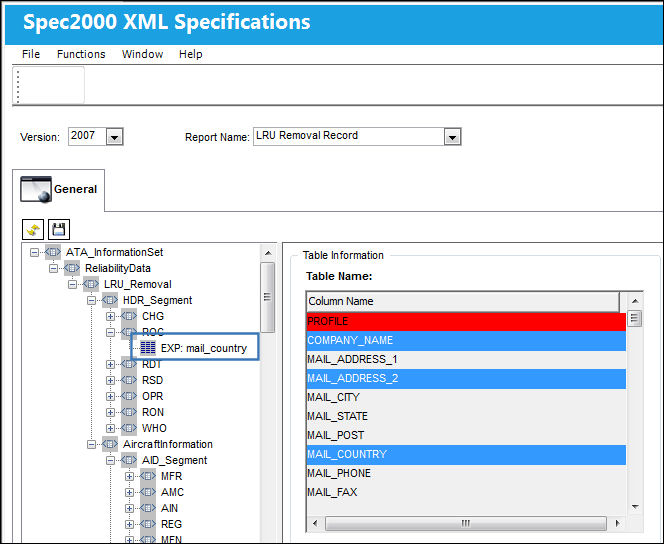Select the PROFILE column row

click(x=466, y=321)
